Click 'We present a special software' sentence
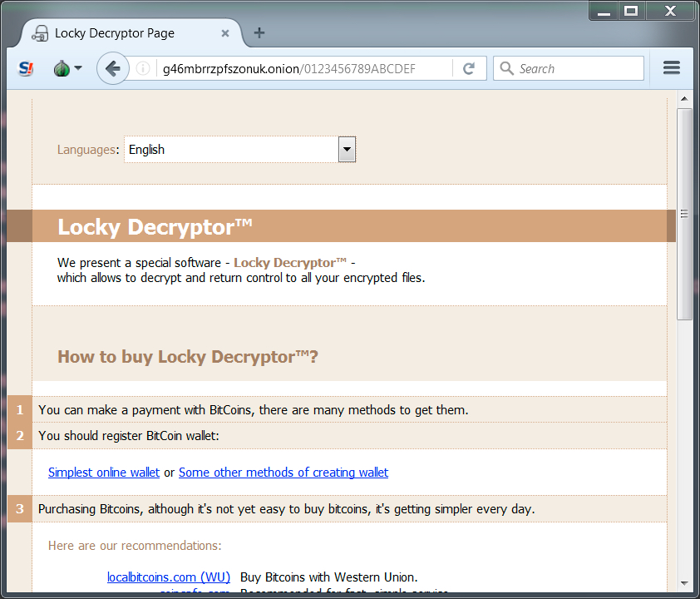The width and height of the screenshot is (700, 599). tap(241, 270)
